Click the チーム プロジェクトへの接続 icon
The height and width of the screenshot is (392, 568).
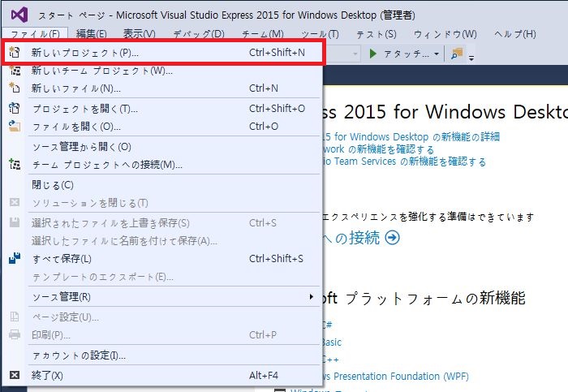[x=15, y=164]
